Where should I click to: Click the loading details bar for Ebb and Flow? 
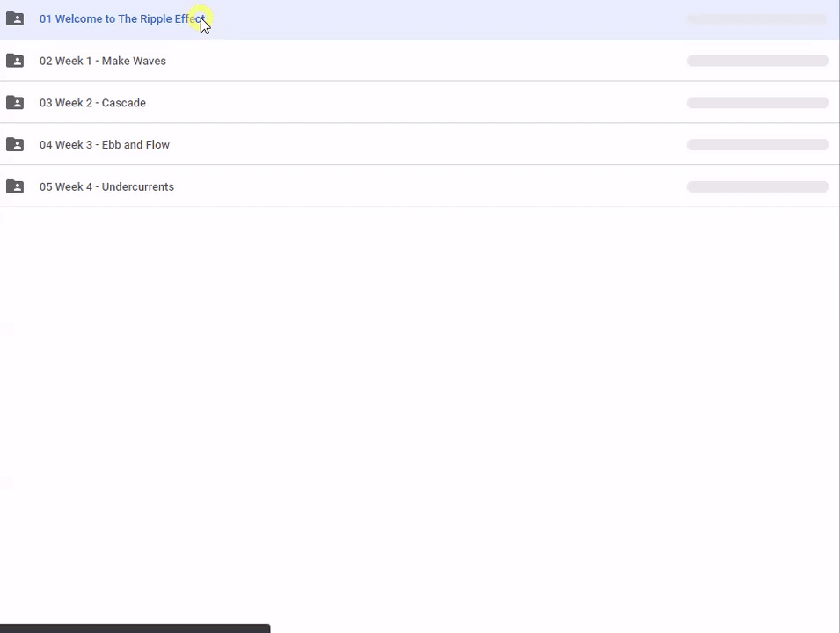(756, 144)
